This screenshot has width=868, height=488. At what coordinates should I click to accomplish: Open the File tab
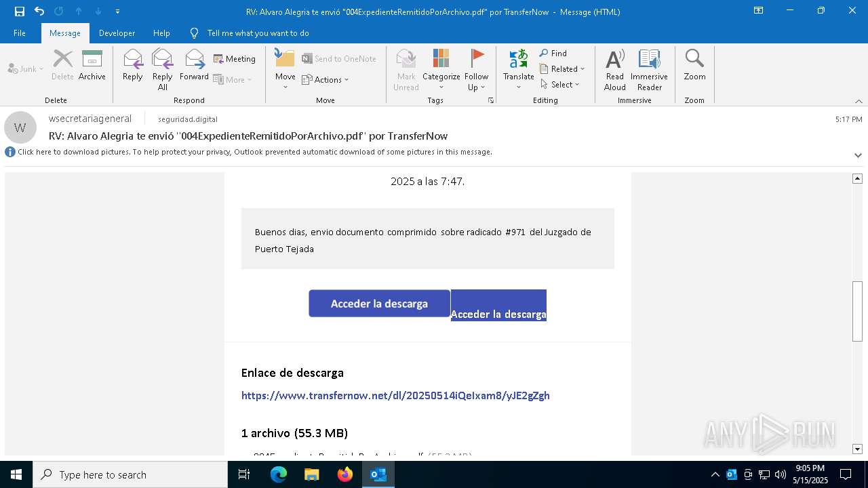point(20,33)
